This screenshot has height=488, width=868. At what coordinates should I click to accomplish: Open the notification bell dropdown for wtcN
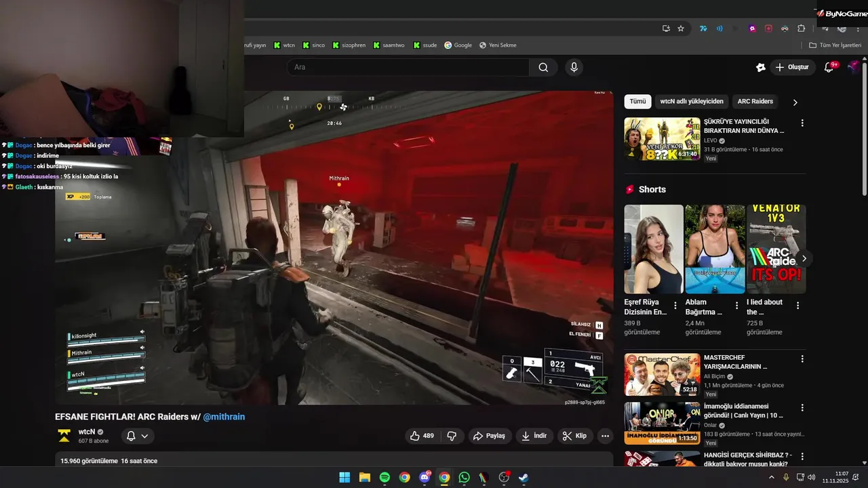coord(137,436)
